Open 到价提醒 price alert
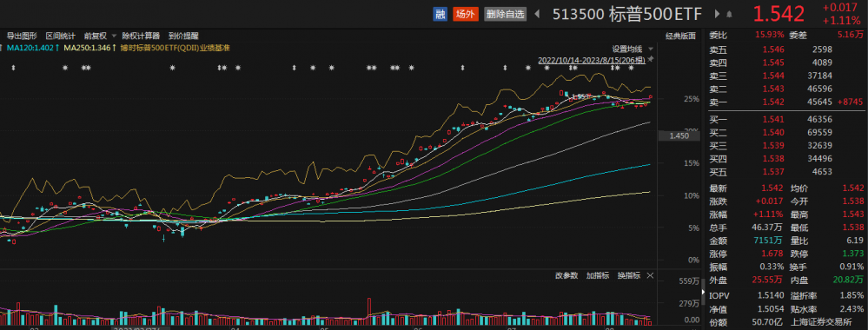Screen dimensions: 868x330 point(183,36)
